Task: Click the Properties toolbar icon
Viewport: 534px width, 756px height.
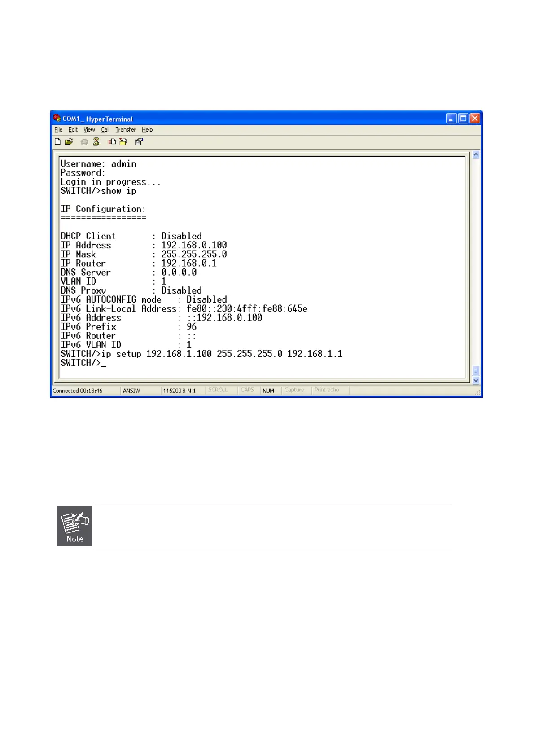Action: 139,142
